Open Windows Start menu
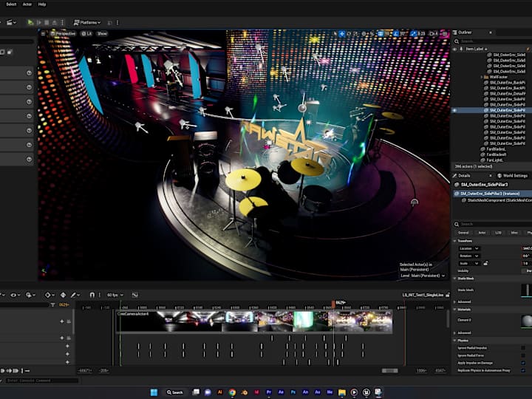This screenshot has height=399, width=532. pos(154,392)
